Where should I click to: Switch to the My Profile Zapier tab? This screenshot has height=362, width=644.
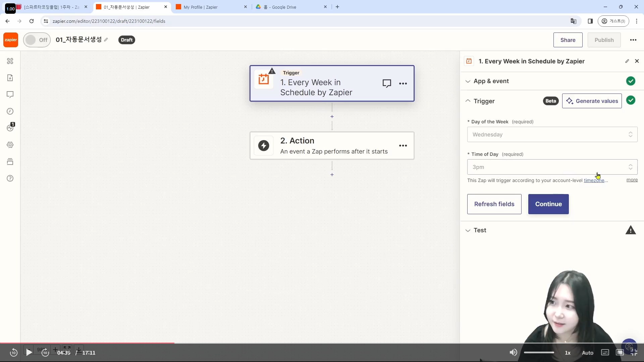click(x=211, y=7)
